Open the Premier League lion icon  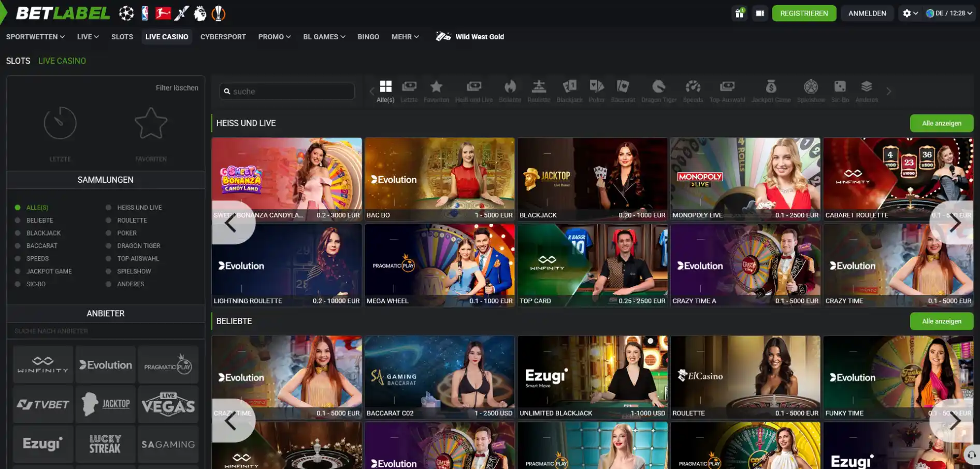[x=200, y=13]
